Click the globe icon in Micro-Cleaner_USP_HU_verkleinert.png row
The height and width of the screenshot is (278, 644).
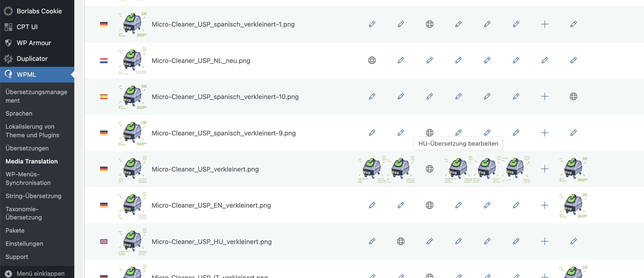tap(401, 241)
